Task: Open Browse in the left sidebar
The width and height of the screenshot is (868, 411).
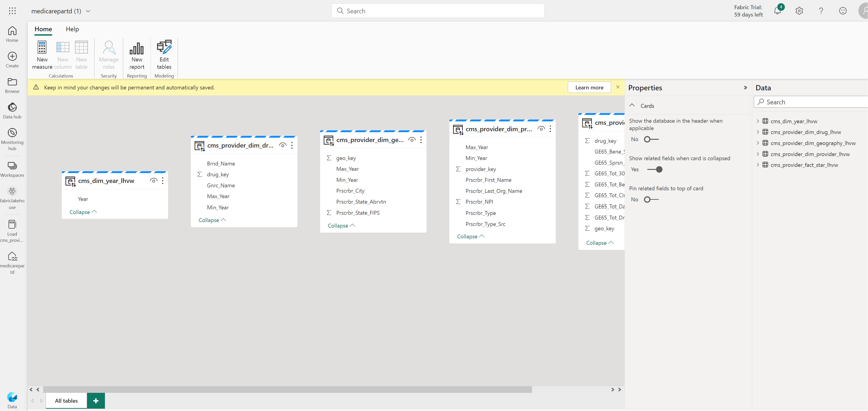Action: pos(12,85)
